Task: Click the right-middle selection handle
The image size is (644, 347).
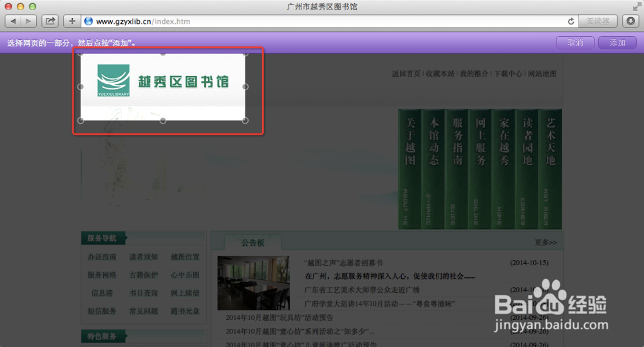Action: [245, 87]
